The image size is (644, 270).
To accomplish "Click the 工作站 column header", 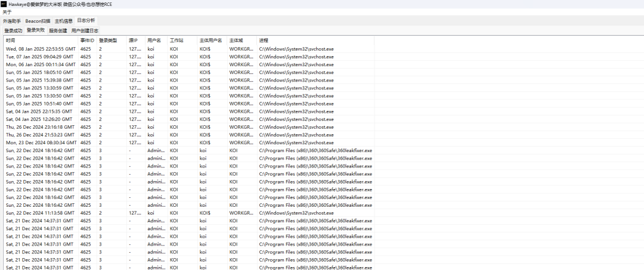I will tap(183, 41).
